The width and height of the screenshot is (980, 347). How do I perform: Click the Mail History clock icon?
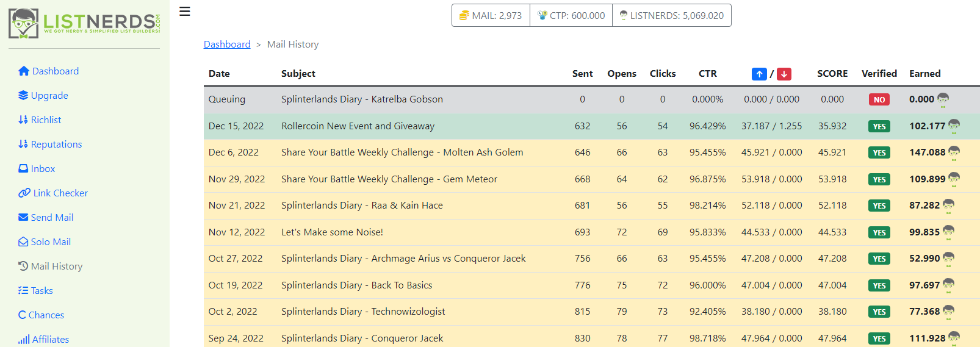click(23, 266)
